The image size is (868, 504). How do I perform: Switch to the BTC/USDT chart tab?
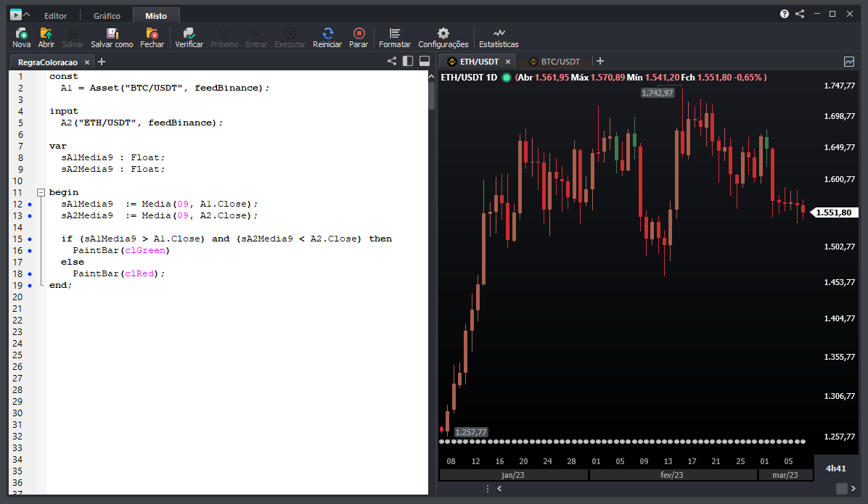tap(560, 62)
